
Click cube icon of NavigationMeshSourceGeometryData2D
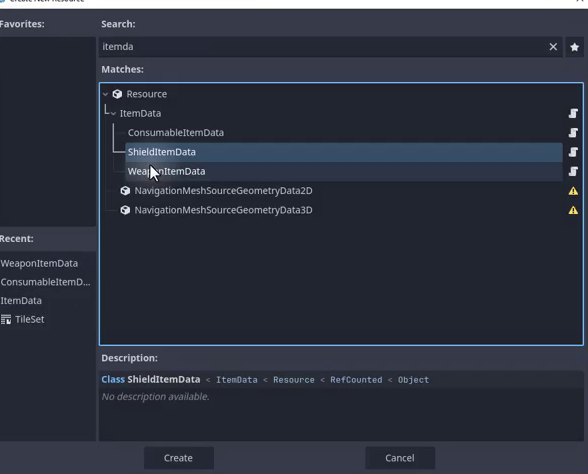[x=125, y=191]
